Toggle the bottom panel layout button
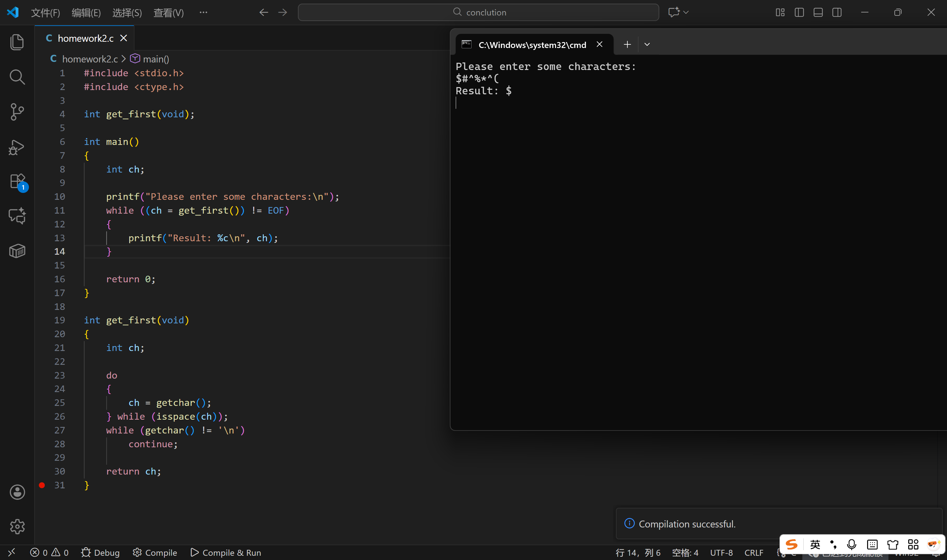Screen dimensions: 947x560 [818, 12]
